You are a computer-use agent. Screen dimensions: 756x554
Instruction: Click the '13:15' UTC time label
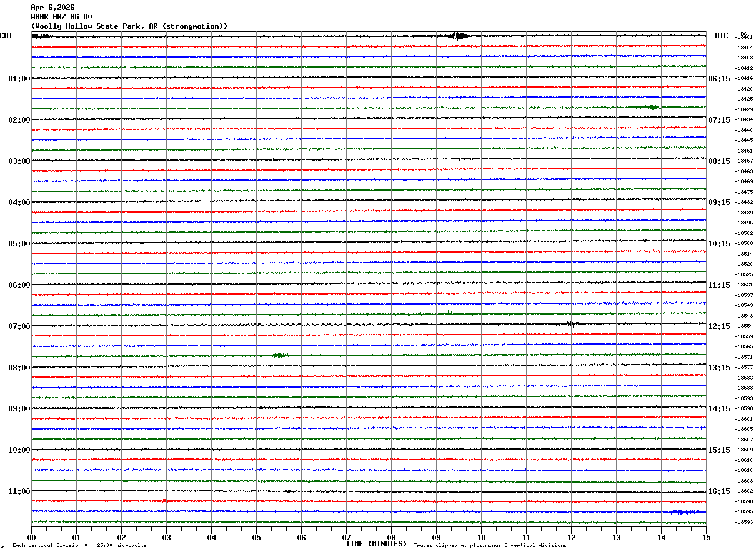pyautogui.click(x=719, y=368)
